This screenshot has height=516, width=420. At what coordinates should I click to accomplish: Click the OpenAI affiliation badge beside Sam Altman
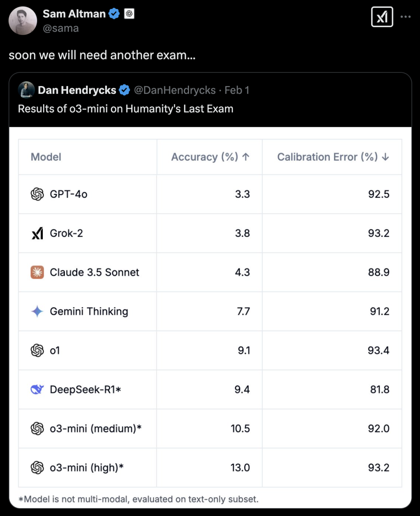coord(129,14)
